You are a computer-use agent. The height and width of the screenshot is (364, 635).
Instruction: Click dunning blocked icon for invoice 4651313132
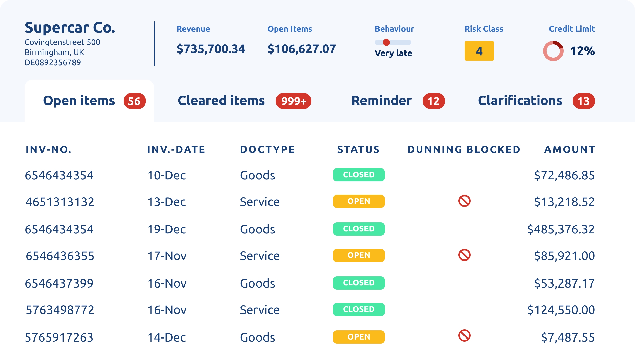464,201
